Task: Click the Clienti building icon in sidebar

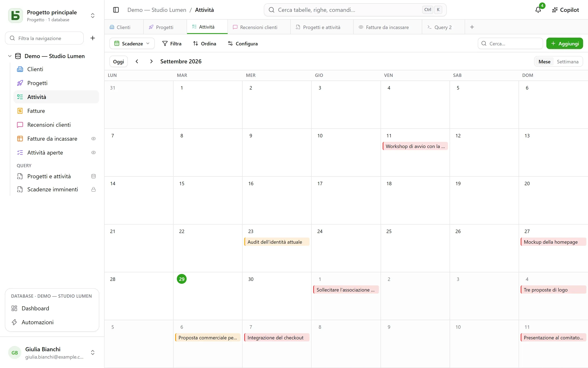Action: (20, 69)
